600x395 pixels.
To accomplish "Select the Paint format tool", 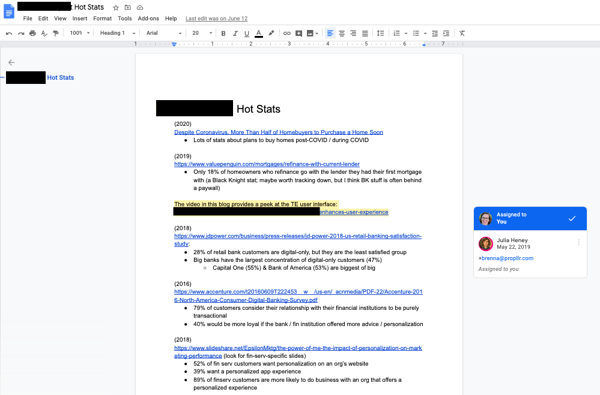I will pos(56,33).
